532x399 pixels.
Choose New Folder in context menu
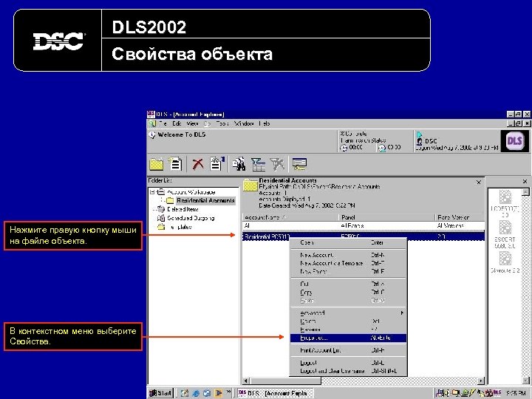pos(348,271)
